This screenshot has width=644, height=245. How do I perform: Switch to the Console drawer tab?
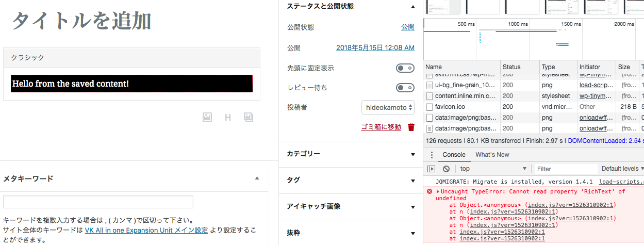[x=454, y=155]
